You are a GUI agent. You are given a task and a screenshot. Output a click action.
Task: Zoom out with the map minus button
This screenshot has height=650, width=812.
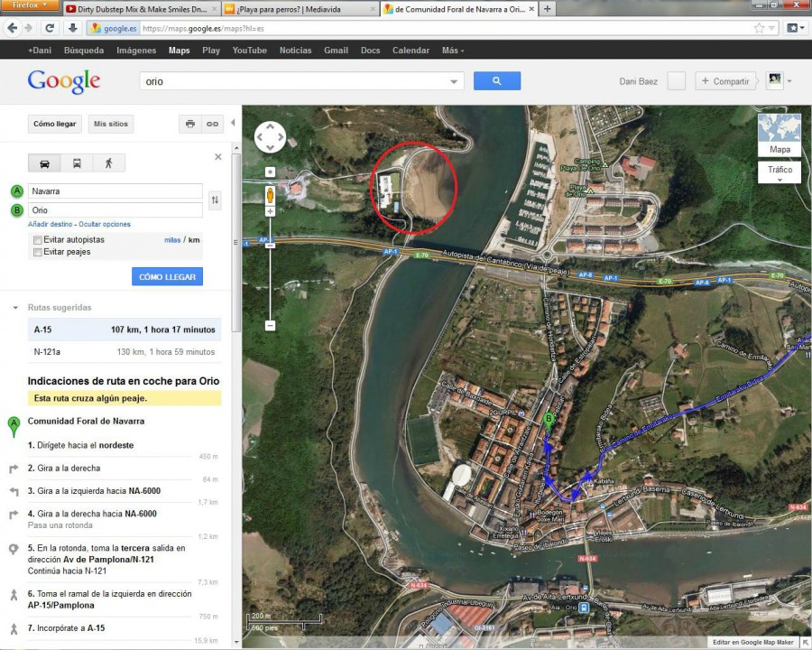[270, 326]
